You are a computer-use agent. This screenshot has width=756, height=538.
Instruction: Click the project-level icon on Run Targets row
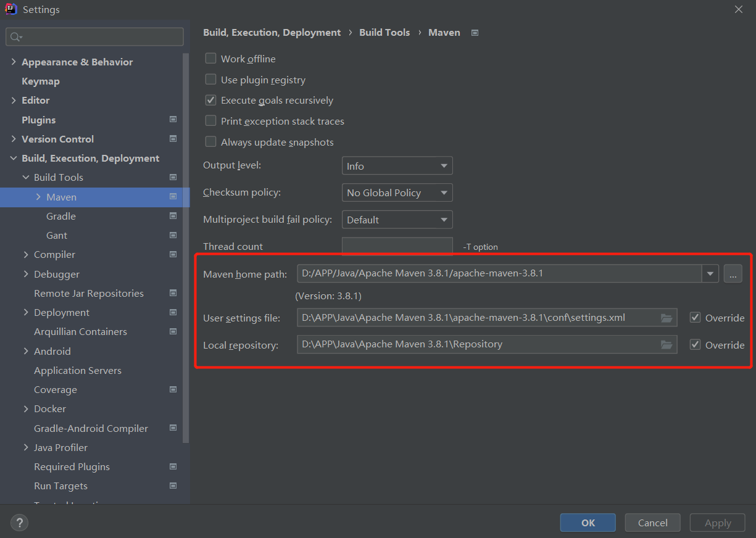pyautogui.click(x=173, y=486)
